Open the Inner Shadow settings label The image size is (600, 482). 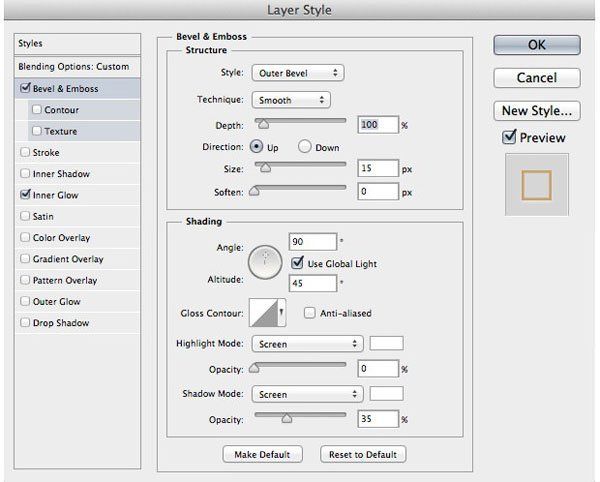(x=61, y=174)
